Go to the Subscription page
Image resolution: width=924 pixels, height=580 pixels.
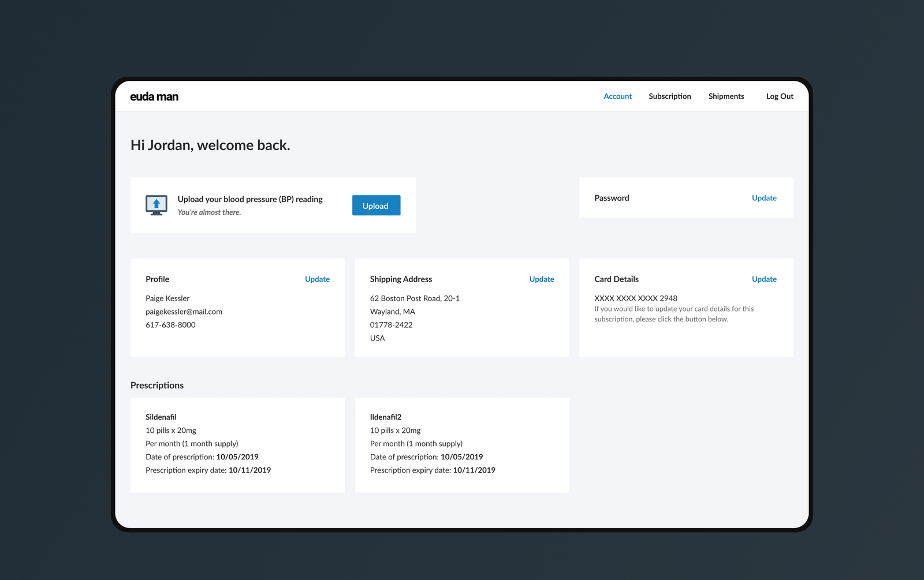[x=669, y=96]
